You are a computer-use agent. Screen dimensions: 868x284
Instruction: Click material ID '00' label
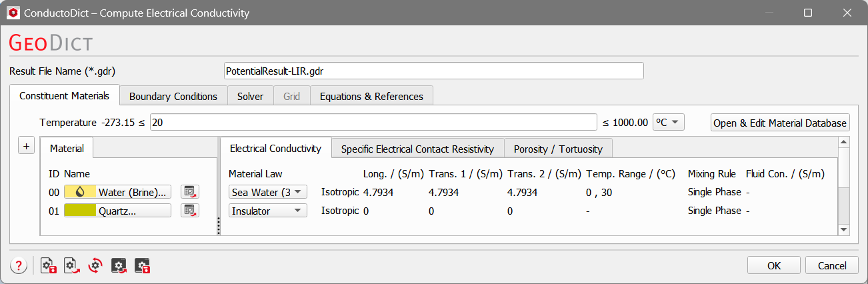pos(54,192)
